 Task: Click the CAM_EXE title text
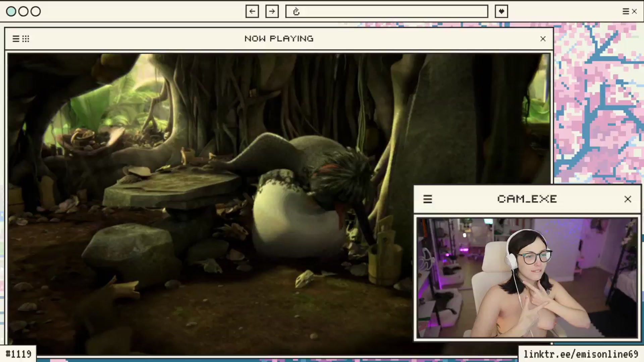[527, 199]
